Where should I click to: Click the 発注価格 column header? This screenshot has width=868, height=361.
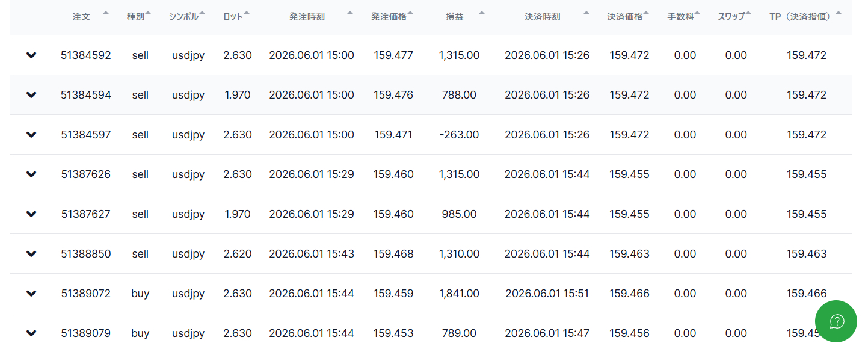tap(389, 17)
